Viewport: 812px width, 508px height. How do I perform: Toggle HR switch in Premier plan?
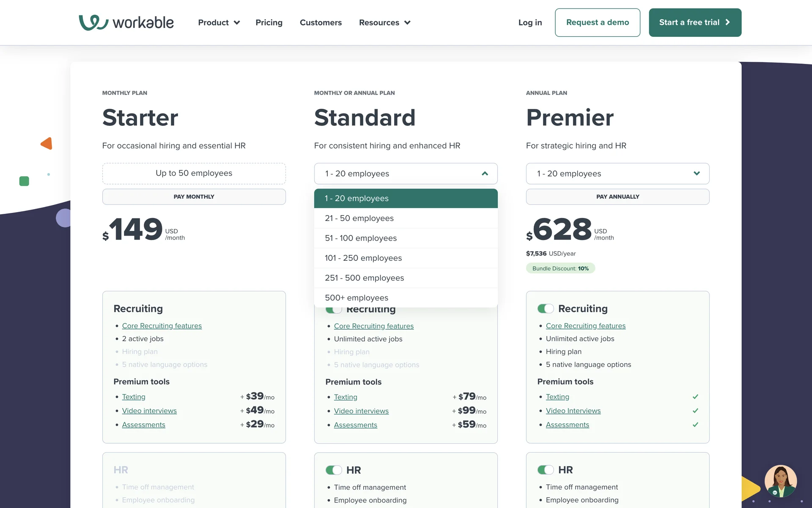click(x=545, y=470)
